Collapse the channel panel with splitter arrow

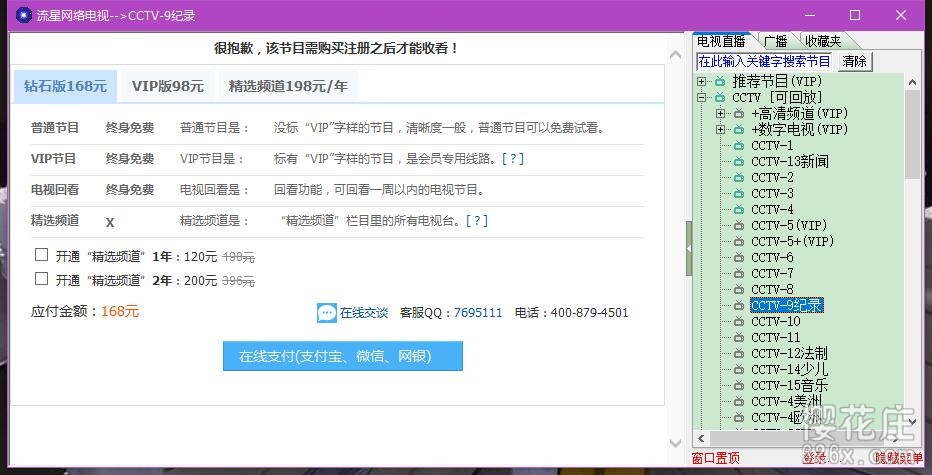click(x=689, y=248)
